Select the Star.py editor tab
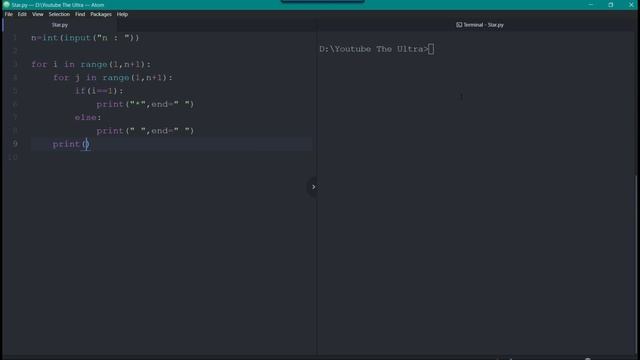The width and height of the screenshot is (640, 360). 60,25
